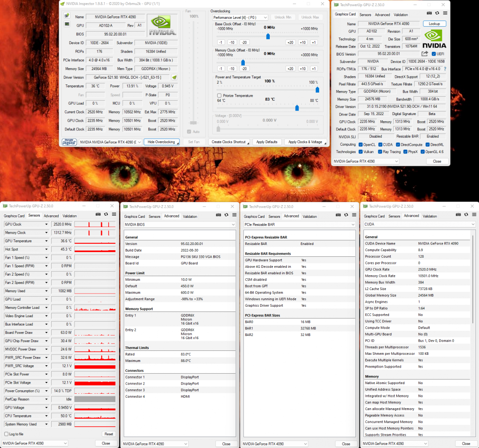Click Apply Clocks & Voltage button
This screenshot has height=448, width=479.
pos(306,142)
